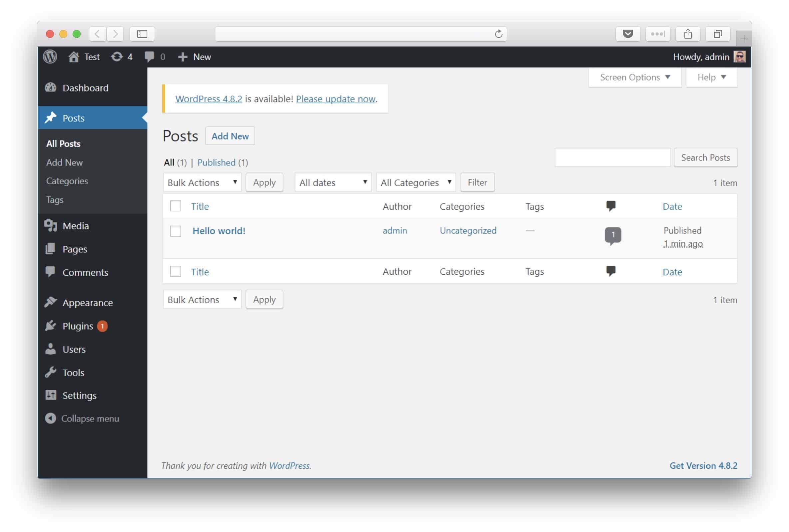This screenshot has height=532, width=789.
Task: Click the comment count bubble for Hello world!
Action: click(612, 235)
